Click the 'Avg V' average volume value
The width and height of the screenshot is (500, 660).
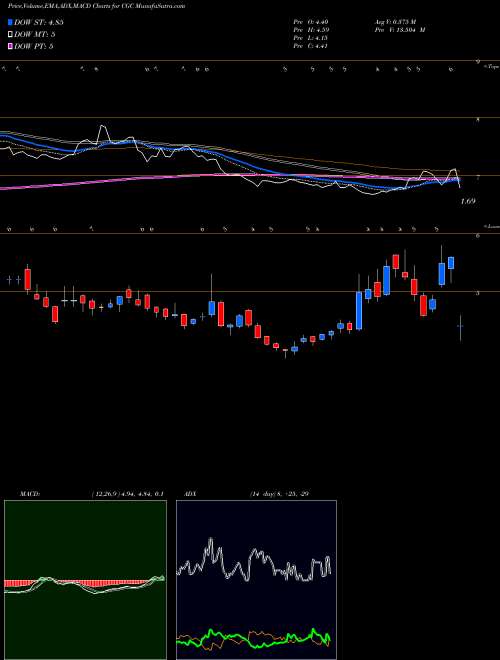pyautogui.click(x=395, y=22)
